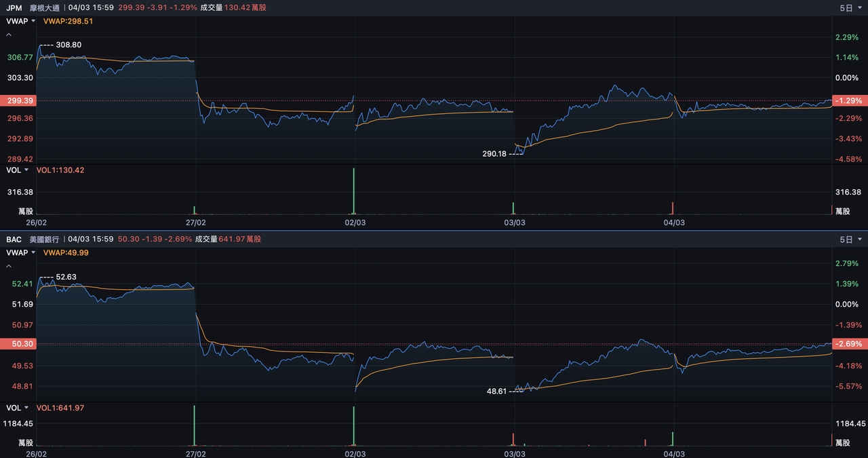Open the VWAP indicator dropdown on BAC chart
Screen dimensions: 868x458
point(20,252)
